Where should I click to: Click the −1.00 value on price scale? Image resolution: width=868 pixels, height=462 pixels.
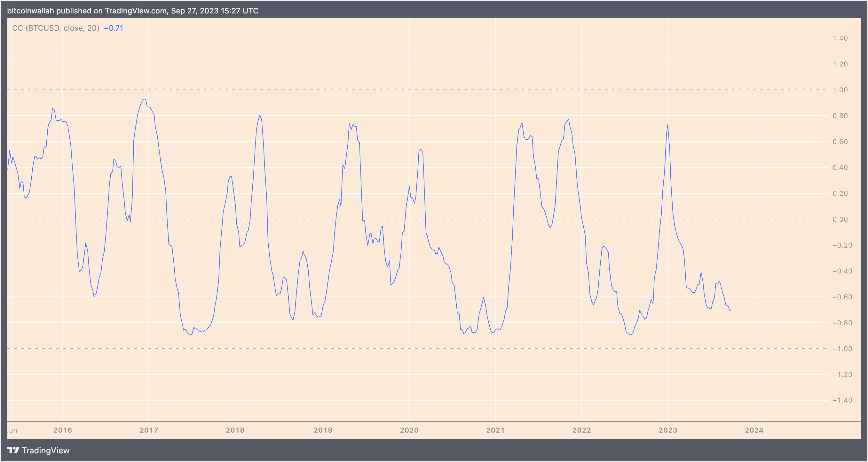pyautogui.click(x=842, y=349)
